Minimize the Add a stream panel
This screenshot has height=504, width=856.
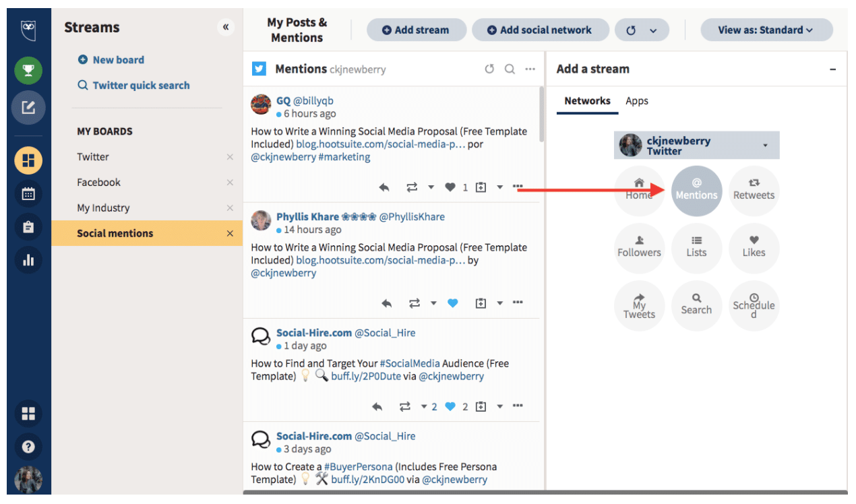pos(833,69)
